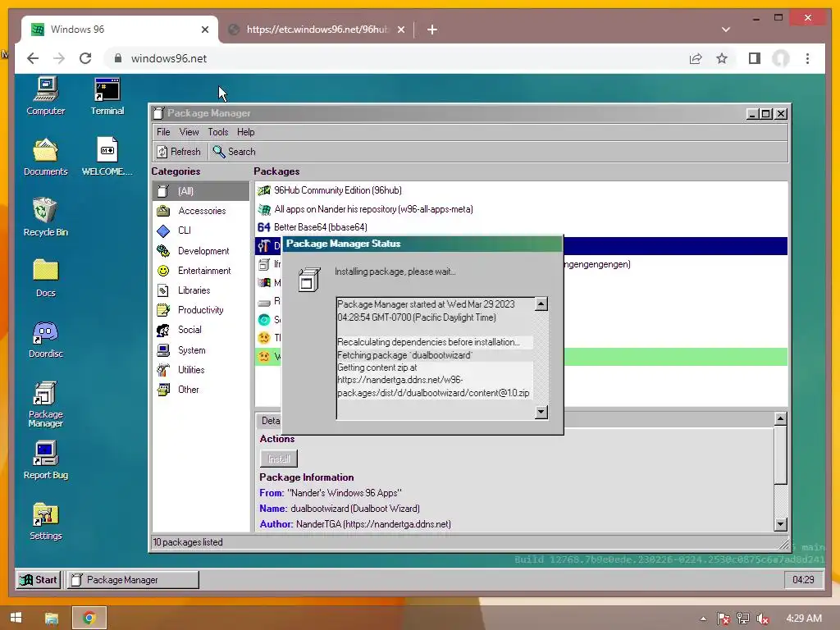Open the Documents folder on desktop

[46, 157]
